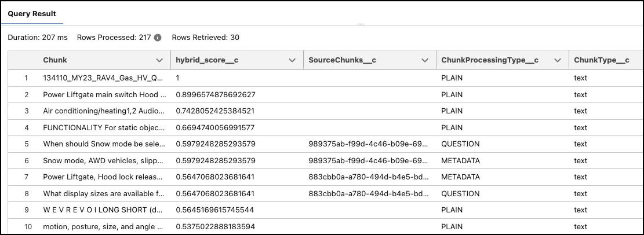Click the 883cbb0a source chunk in row 8
Image resolution: width=644 pixels, height=235 pixels.
pyautogui.click(x=369, y=193)
